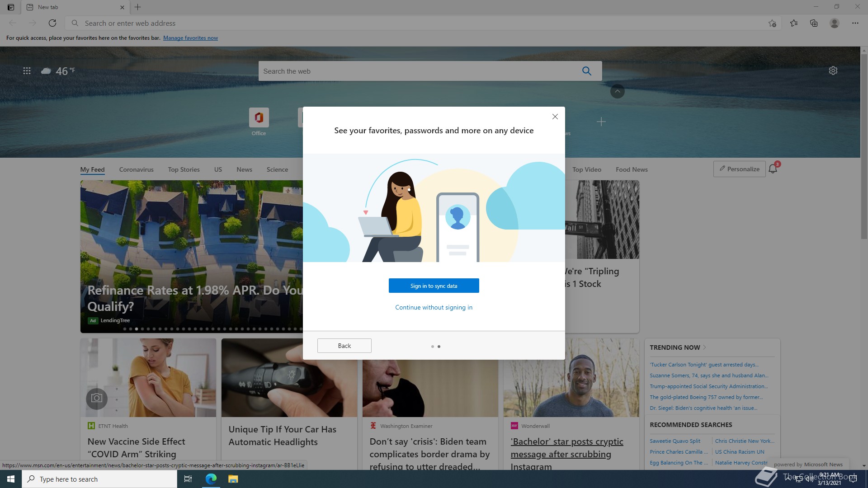The image size is (868, 488).
Task: Open the Collections icon
Action: point(814,23)
